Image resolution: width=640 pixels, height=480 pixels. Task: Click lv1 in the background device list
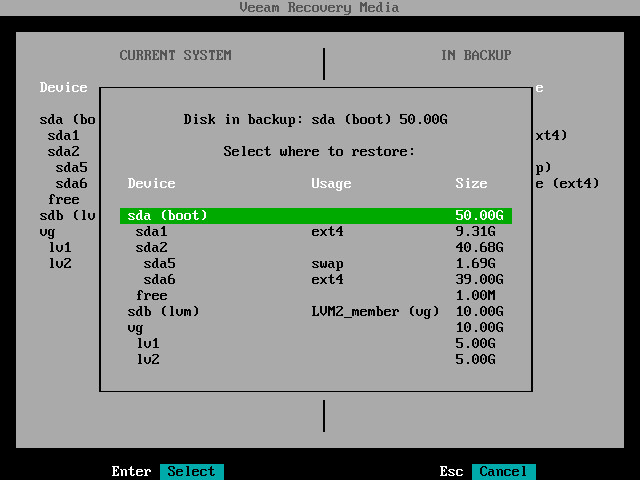pyautogui.click(x=60, y=247)
